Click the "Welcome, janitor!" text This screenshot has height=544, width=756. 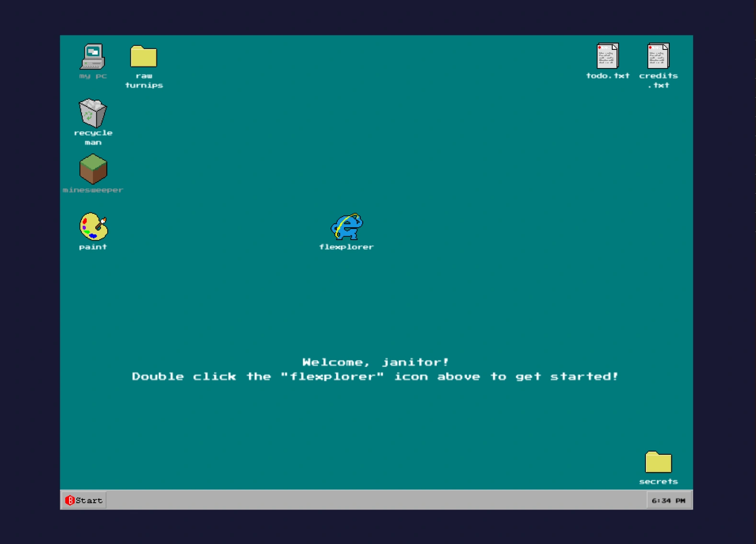tap(376, 362)
